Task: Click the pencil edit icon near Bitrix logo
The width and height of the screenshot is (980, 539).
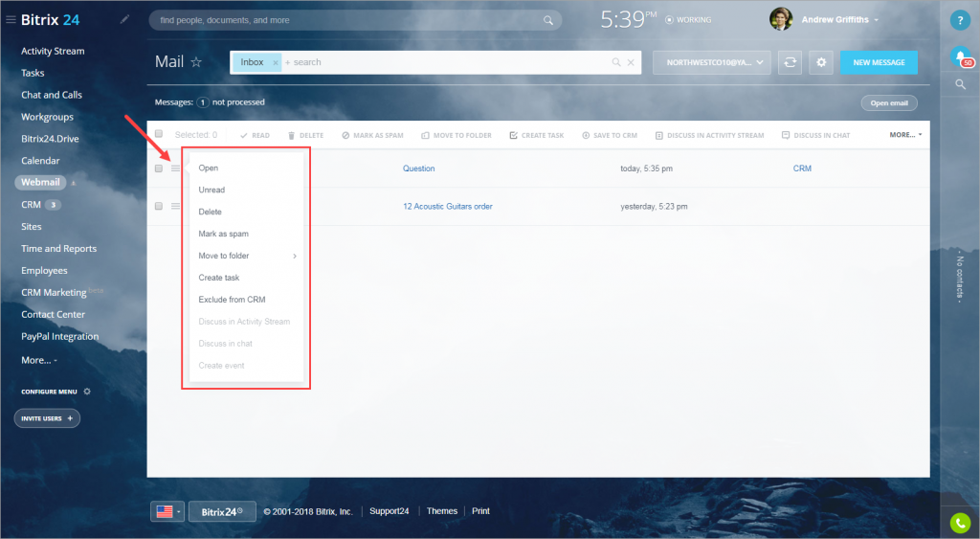Action: [125, 19]
